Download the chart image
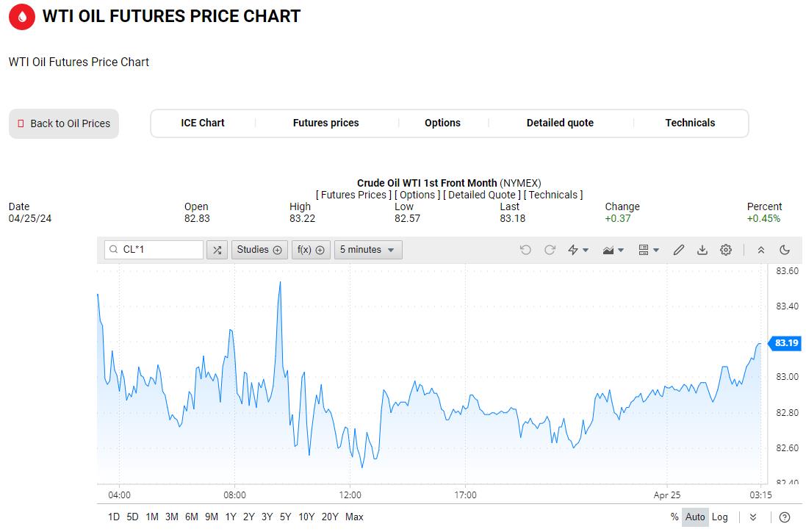This screenshot has width=806, height=532. 702,250
